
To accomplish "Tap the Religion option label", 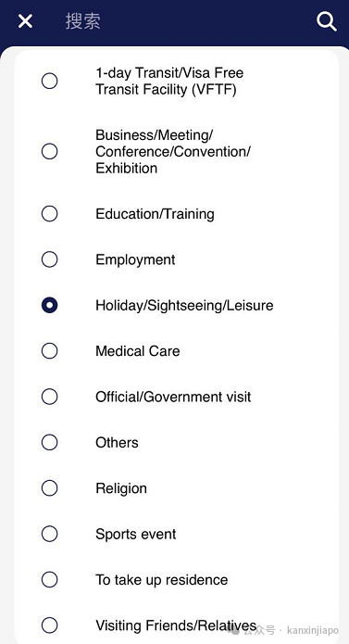I will click(x=121, y=488).
